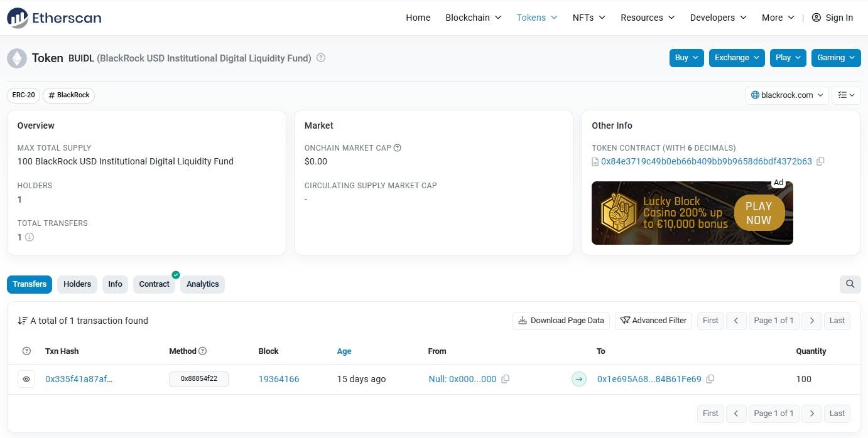Screen dimensions: 868x438
Task: Open address 0x1e695A68...84B61Fe69
Action: pyautogui.click(x=649, y=379)
